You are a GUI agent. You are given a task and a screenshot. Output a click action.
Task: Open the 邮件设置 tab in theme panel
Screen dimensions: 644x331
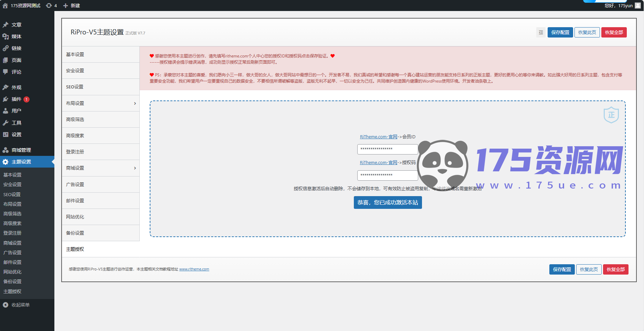101,201
